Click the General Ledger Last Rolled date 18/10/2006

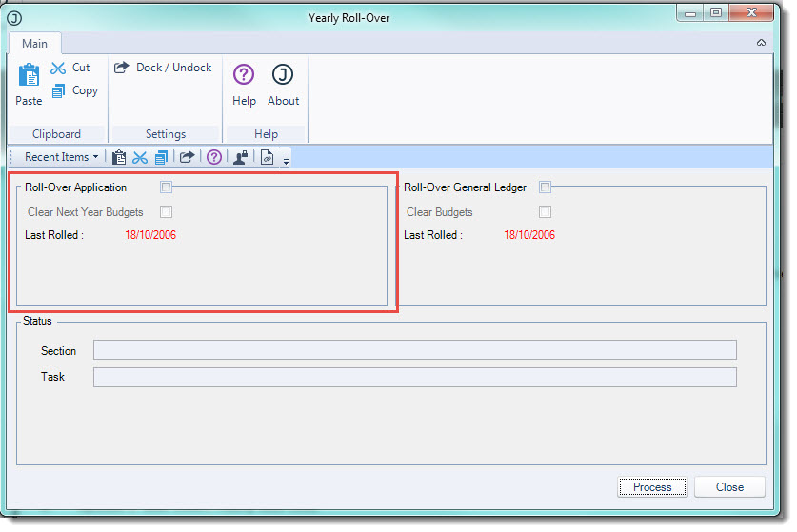529,235
